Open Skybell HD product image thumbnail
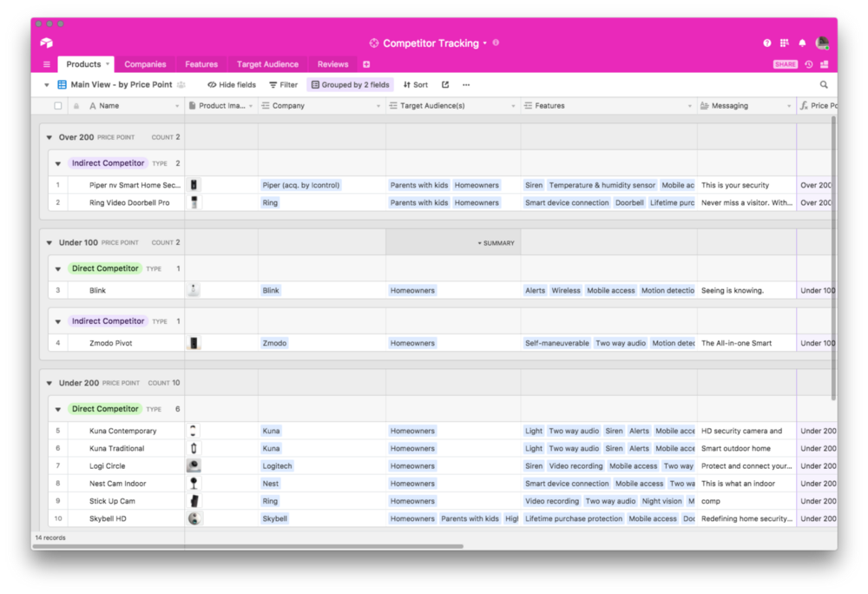 (194, 518)
